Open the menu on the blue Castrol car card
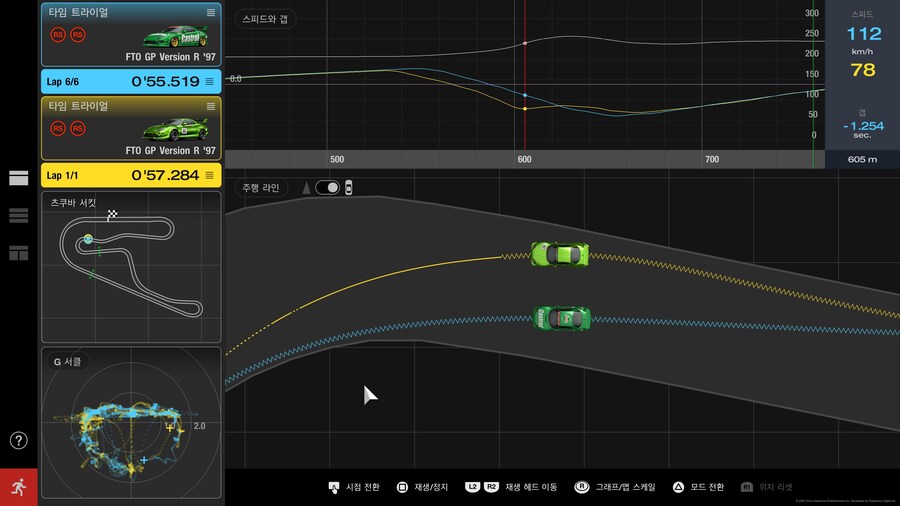Screen dimensions: 900x506 click(210, 12)
